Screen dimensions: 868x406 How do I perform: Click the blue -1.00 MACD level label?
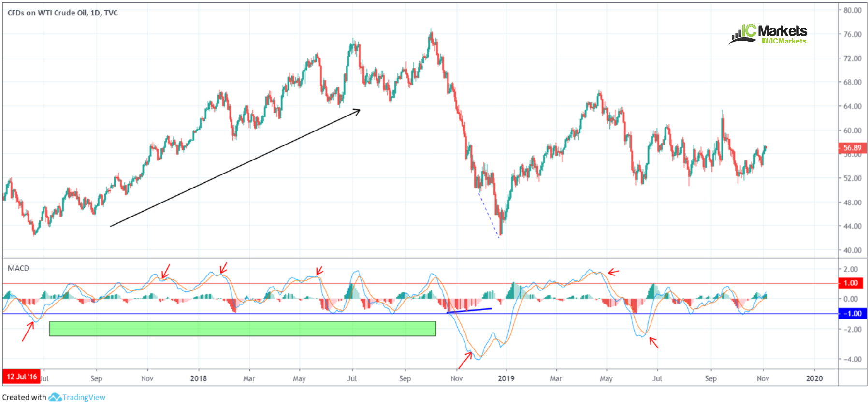(x=852, y=314)
